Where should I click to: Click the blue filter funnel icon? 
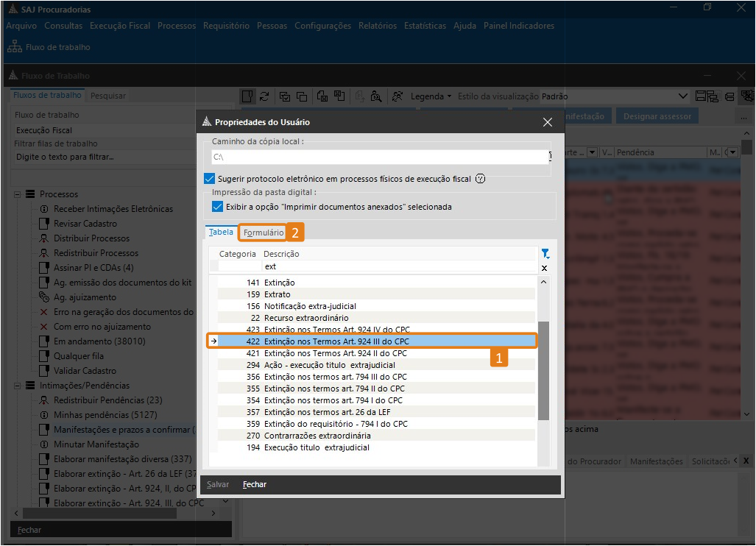pos(545,254)
